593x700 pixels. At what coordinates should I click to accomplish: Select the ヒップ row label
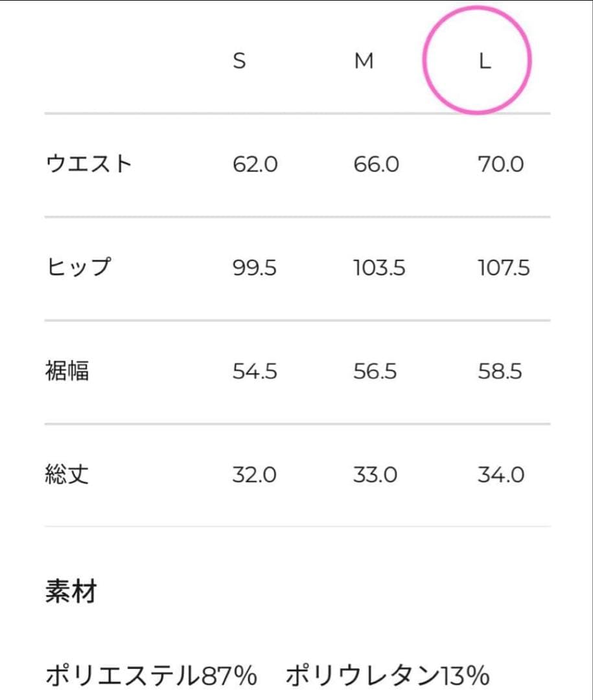click(79, 268)
